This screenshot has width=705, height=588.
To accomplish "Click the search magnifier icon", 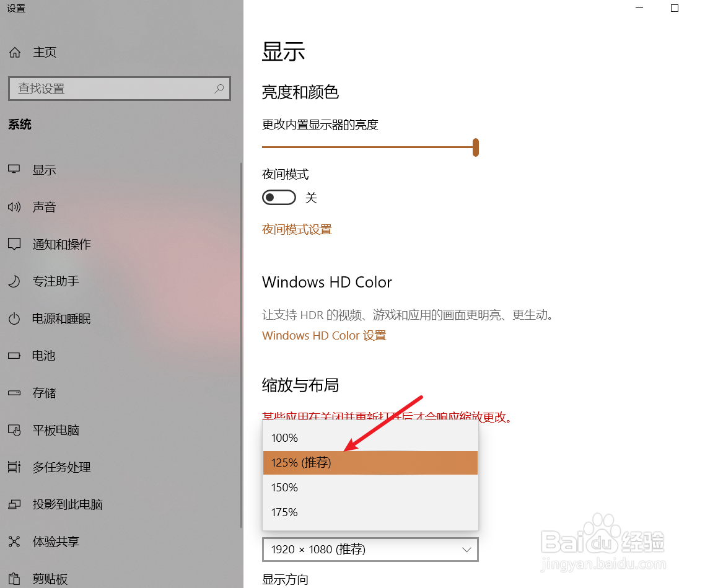I will coord(219,89).
